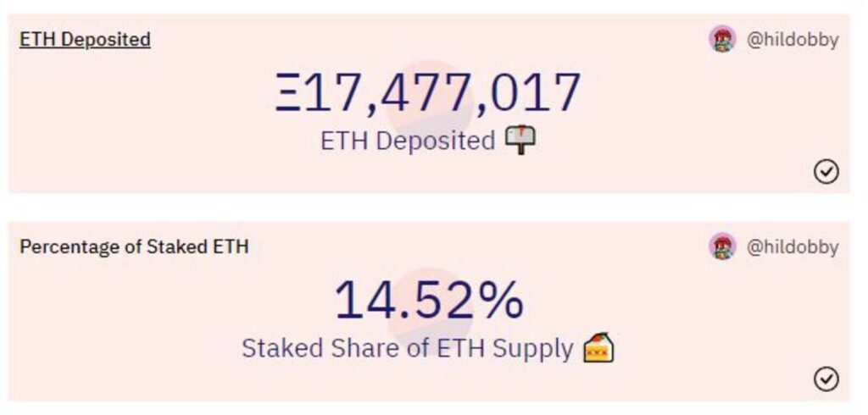Click hildobby avatar on ETH Deposited card
Screen dimensions: 868x415
click(x=722, y=39)
